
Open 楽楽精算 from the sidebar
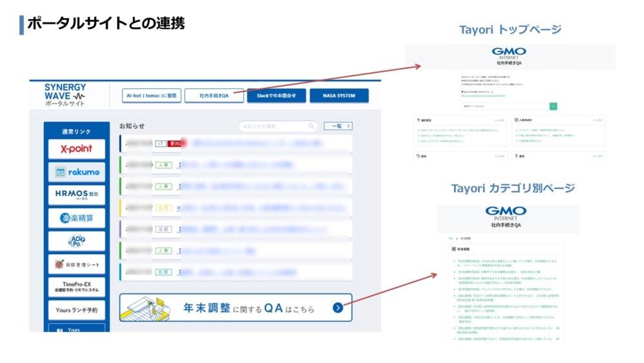[77, 218]
